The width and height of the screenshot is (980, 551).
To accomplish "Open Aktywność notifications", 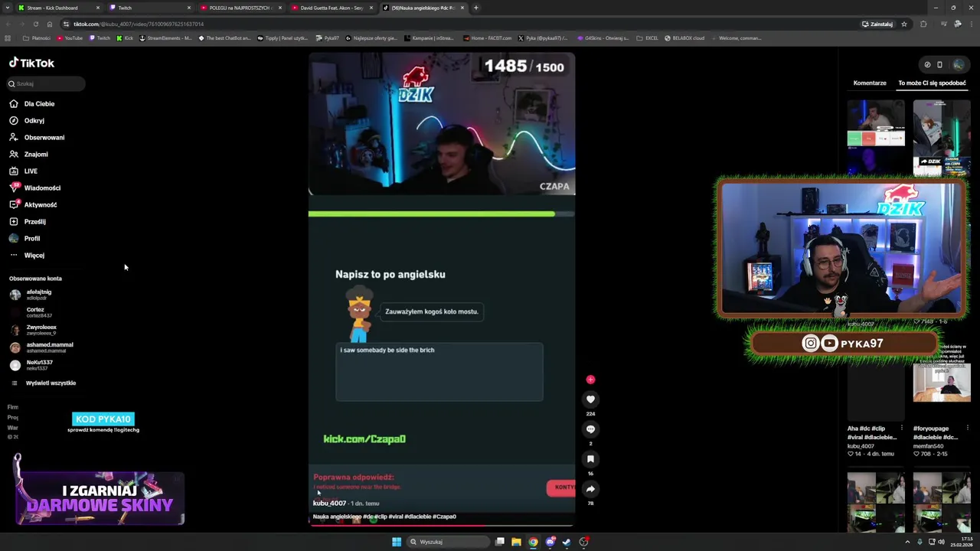I will (40, 204).
